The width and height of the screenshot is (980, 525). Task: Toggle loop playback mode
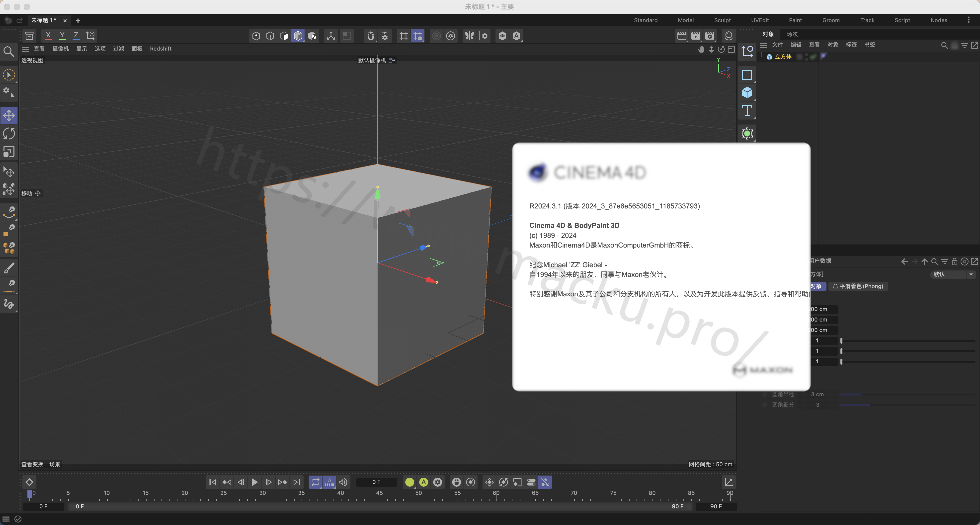point(315,482)
